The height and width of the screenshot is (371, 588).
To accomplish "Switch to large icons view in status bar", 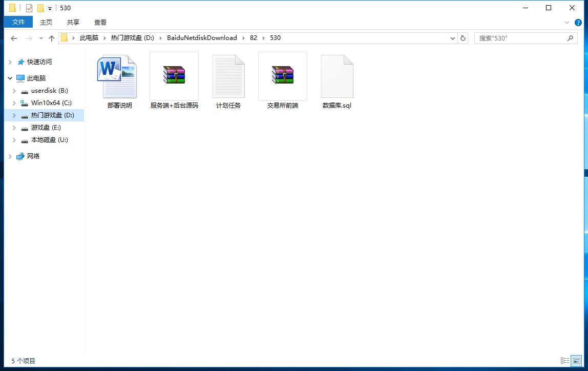I will pos(576,361).
